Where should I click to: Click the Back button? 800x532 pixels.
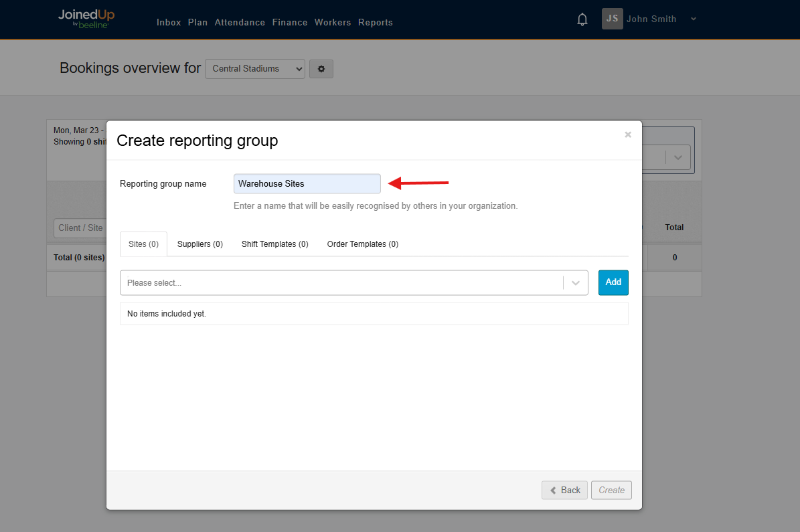(x=564, y=490)
